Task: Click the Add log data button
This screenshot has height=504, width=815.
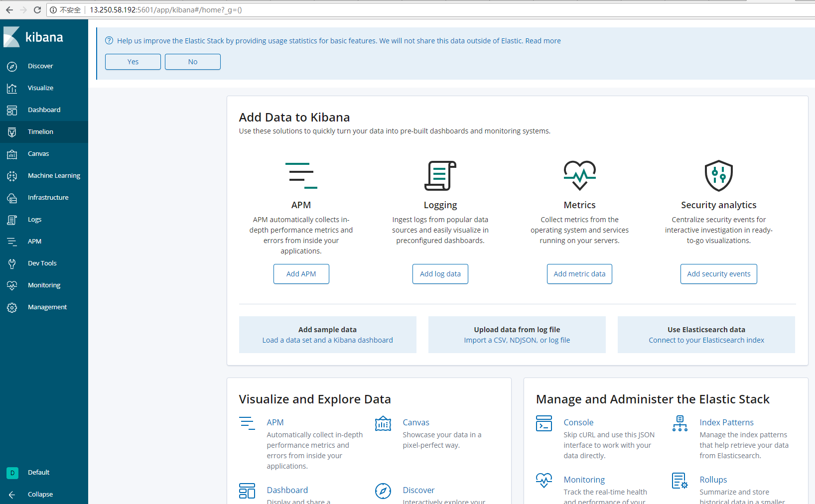Action: (x=440, y=274)
